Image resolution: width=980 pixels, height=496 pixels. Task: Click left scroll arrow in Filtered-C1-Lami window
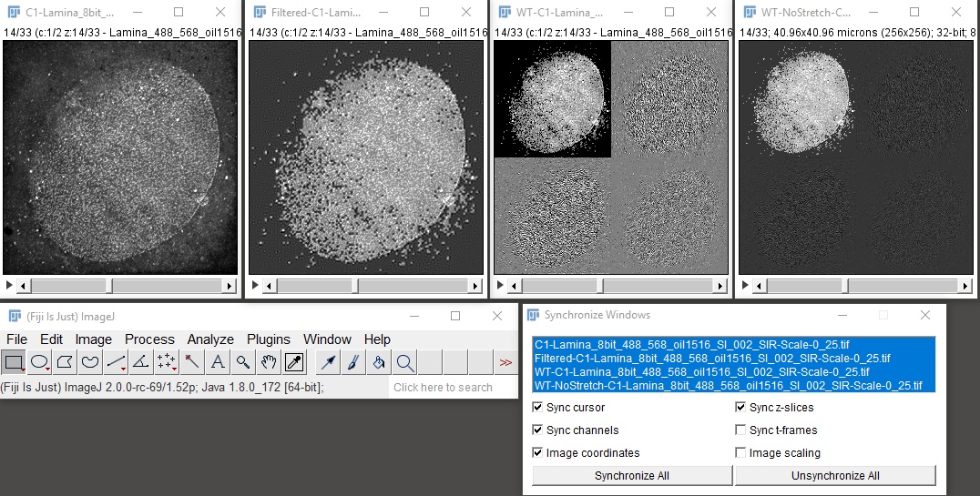point(270,286)
